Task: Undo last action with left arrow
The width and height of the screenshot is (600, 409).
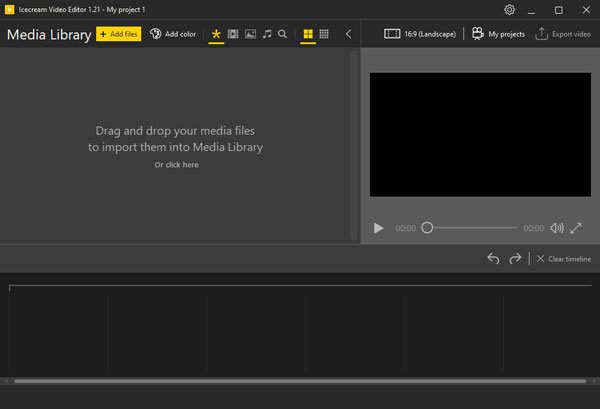Action: 493,258
